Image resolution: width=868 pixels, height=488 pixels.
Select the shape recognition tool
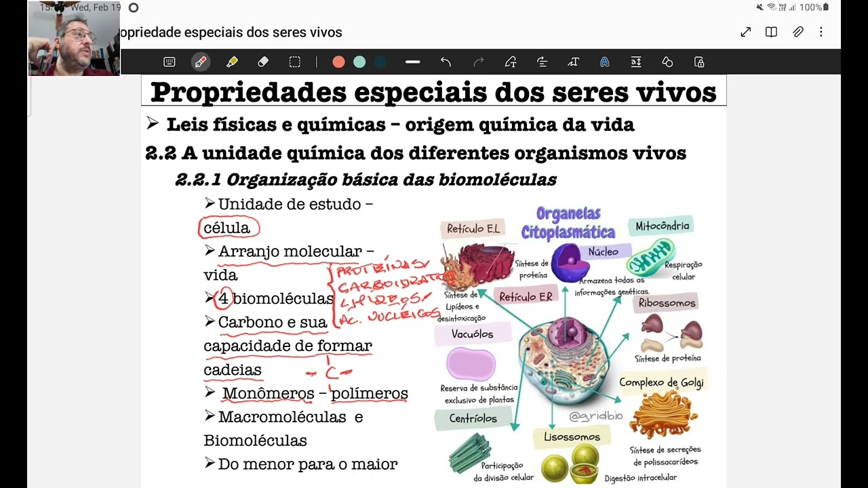point(667,62)
